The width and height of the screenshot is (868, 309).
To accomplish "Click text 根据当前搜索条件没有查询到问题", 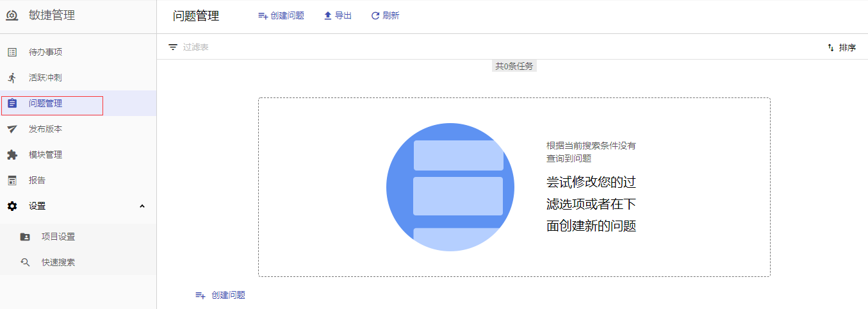I will pyautogui.click(x=591, y=152).
